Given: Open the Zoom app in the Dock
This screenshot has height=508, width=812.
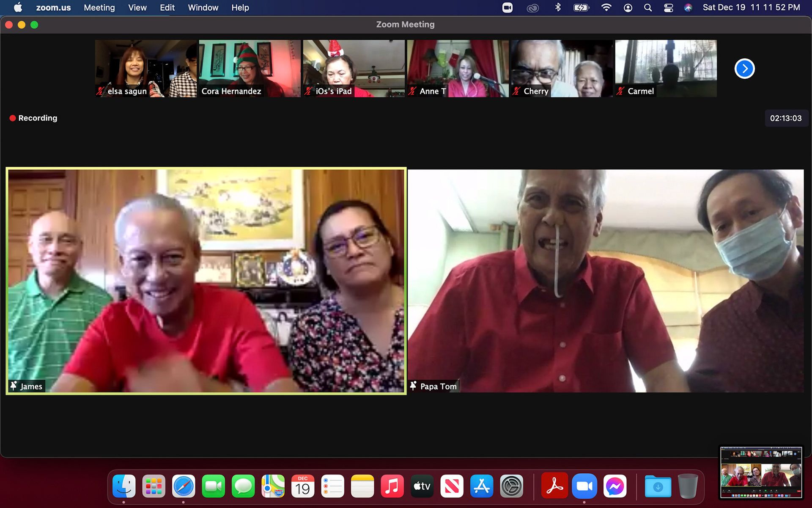Looking at the screenshot, I should tap(584, 486).
